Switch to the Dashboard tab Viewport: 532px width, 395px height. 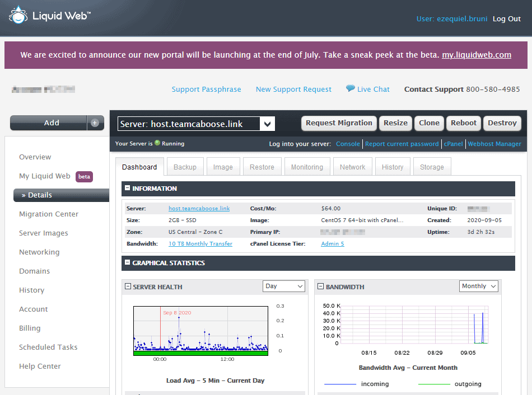[139, 167]
